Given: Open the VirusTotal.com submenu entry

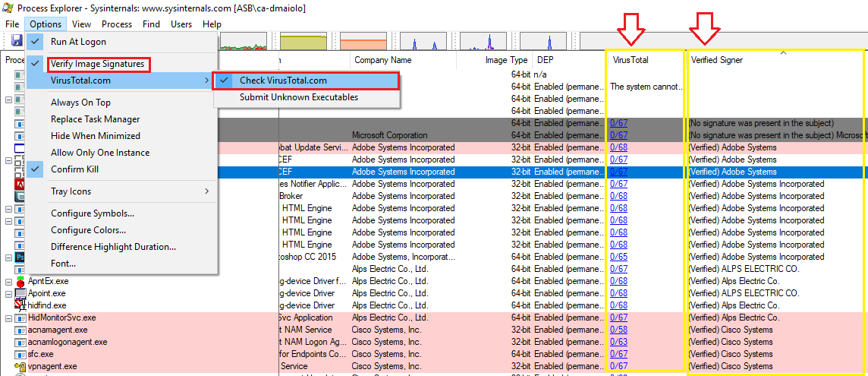Looking at the screenshot, I should tap(121, 81).
